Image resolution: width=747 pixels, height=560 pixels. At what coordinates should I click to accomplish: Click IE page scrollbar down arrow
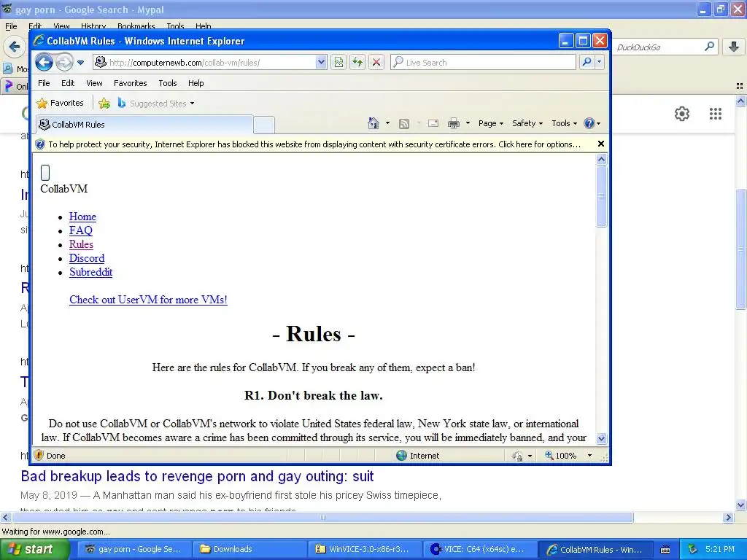point(601,438)
